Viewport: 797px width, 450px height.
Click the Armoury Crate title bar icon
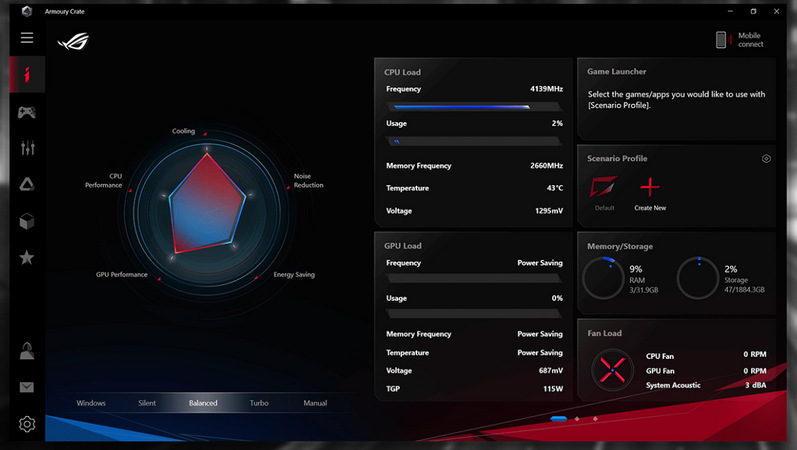pyautogui.click(x=26, y=11)
